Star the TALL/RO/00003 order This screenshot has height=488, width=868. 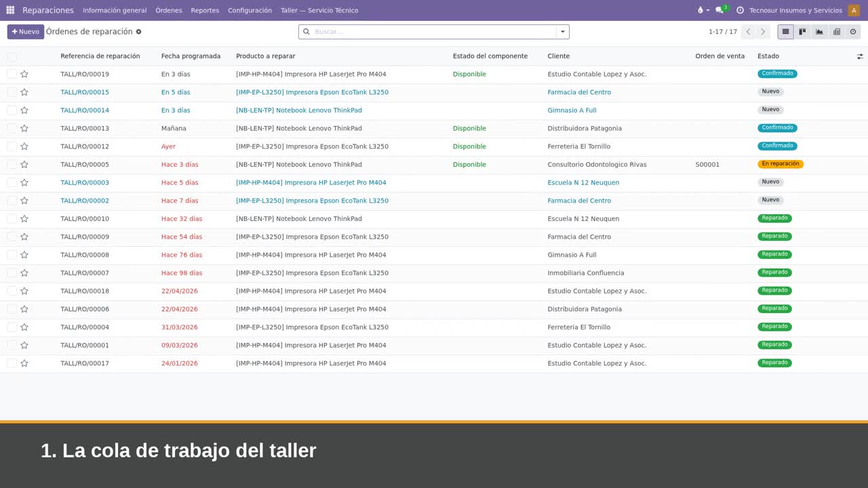pos(24,182)
